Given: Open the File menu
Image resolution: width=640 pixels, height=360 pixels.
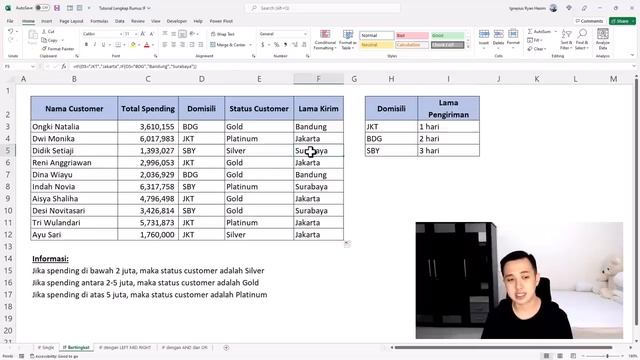Looking at the screenshot, I should 10,21.
